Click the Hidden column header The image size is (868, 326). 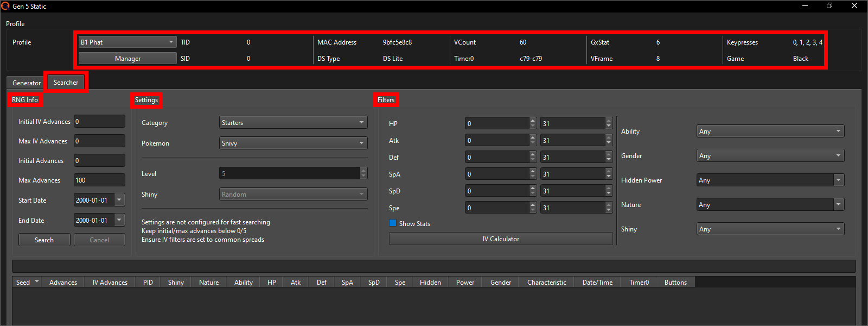[x=430, y=282]
